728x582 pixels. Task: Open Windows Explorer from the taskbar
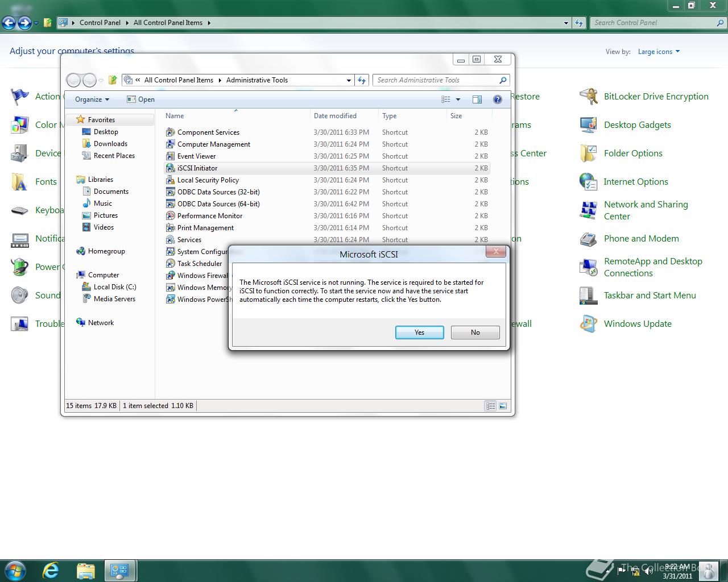tap(85, 570)
